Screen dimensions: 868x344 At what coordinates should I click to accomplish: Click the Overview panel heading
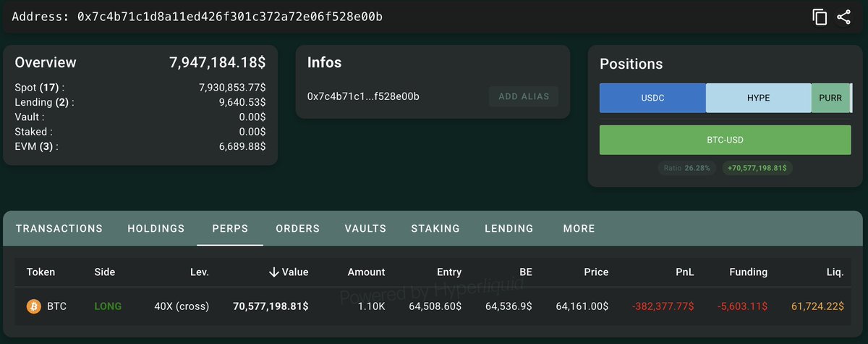point(45,63)
